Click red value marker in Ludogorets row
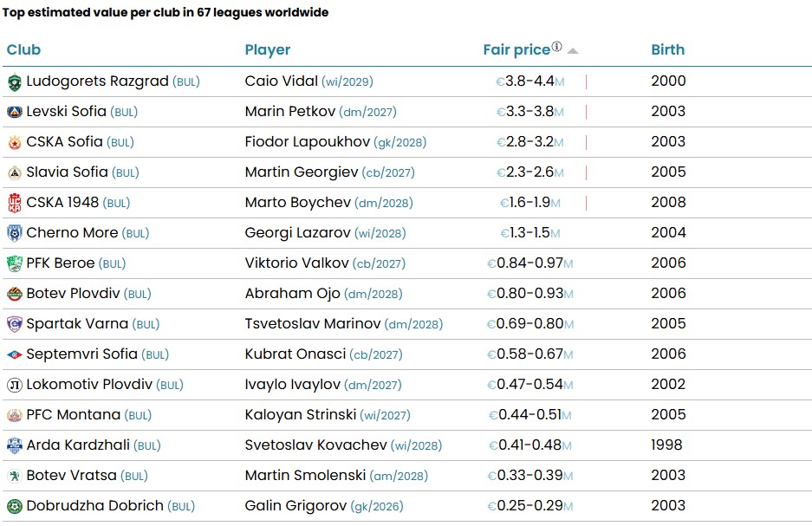The width and height of the screenshot is (812, 526). 586,82
